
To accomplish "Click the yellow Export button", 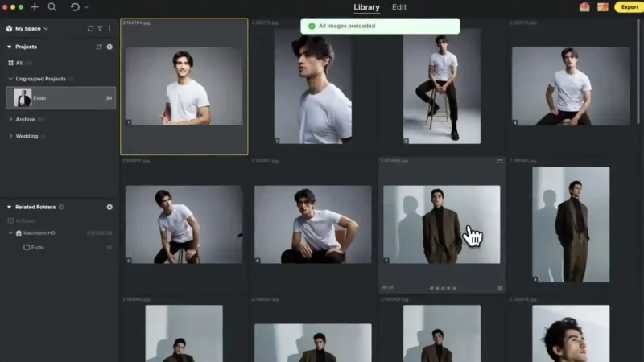I will pos(629,7).
